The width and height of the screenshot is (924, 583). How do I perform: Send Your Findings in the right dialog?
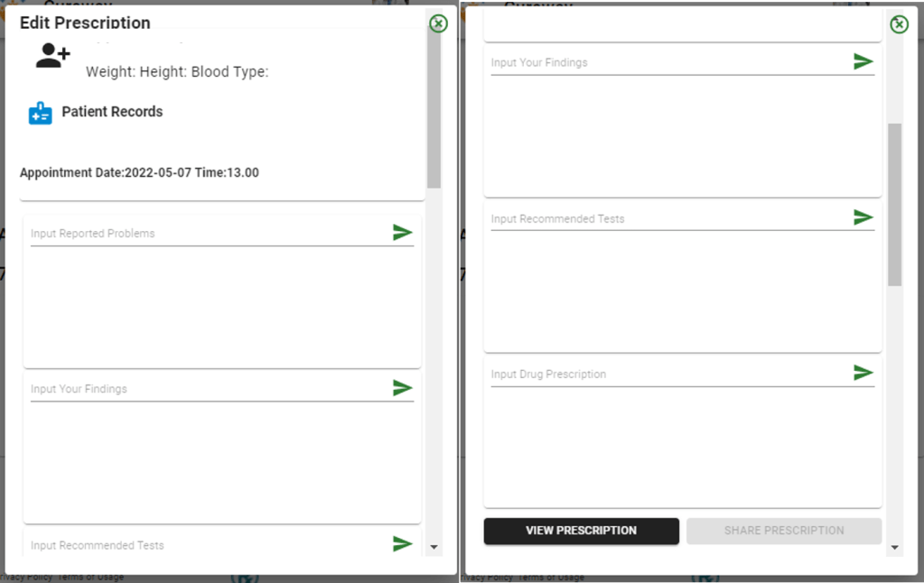[x=863, y=61]
